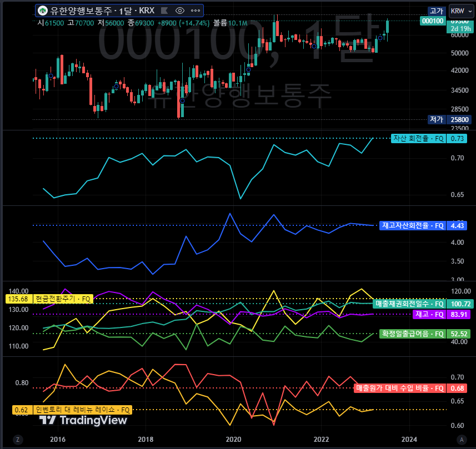Select the 자산 회전율 · FQ label
The width and height of the screenshot is (476, 449).
click(418, 139)
